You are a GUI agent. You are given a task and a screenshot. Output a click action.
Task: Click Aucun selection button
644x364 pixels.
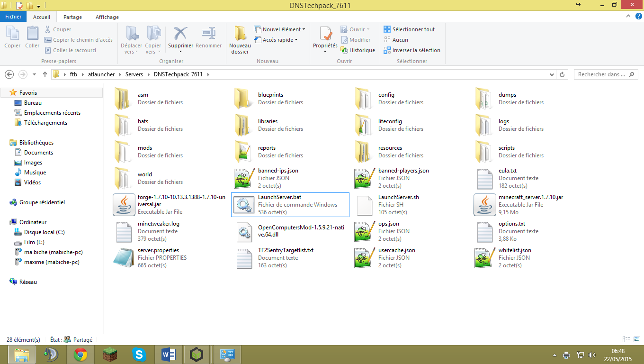[396, 40]
